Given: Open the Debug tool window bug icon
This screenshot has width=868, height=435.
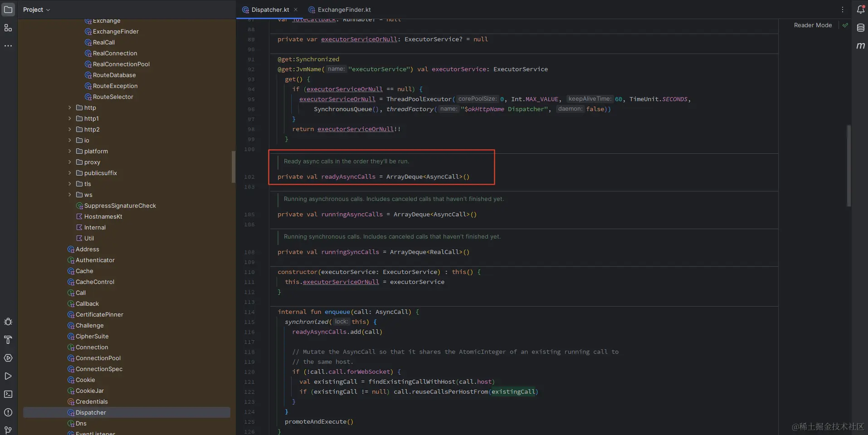Looking at the screenshot, I should 8,322.
